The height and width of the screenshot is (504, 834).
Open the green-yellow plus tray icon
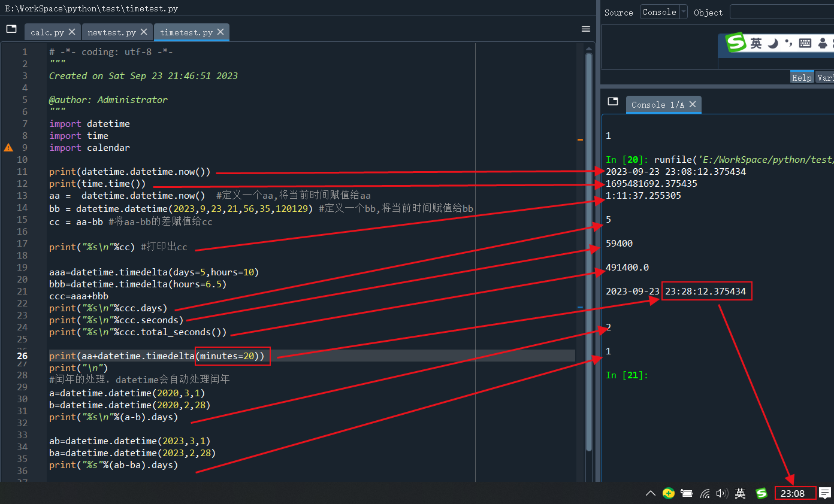(669, 493)
